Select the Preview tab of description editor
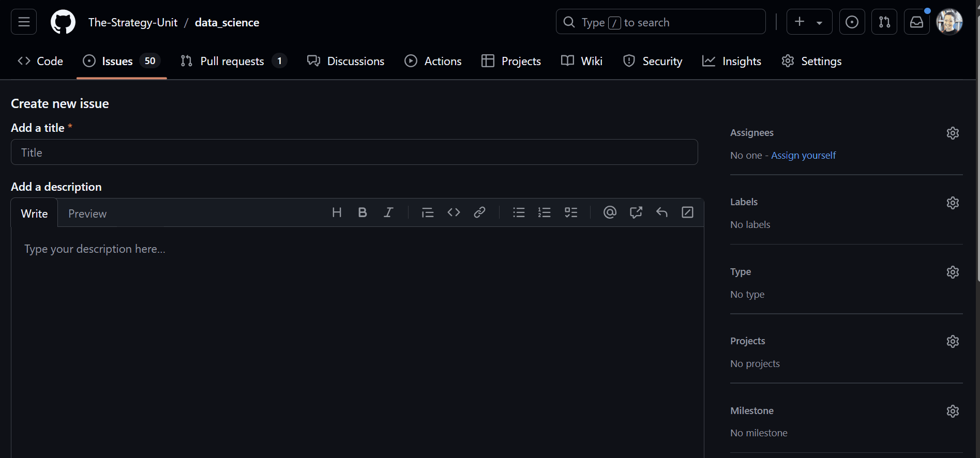The image size is (980, 458). pyautogui.click(x=87, y=213)
